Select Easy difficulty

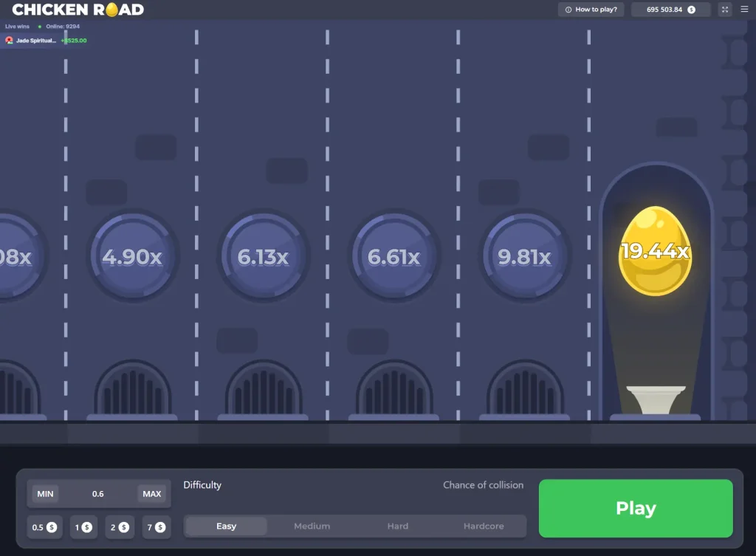pos(226,526)
